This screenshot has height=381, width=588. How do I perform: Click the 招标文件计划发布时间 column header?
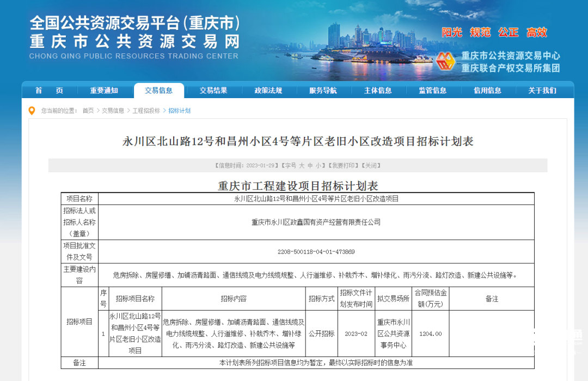click(x=356, y=299)
